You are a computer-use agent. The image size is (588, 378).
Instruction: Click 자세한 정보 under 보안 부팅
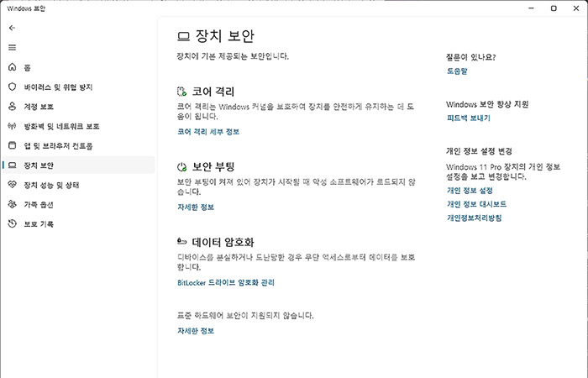tap(196, 207)
